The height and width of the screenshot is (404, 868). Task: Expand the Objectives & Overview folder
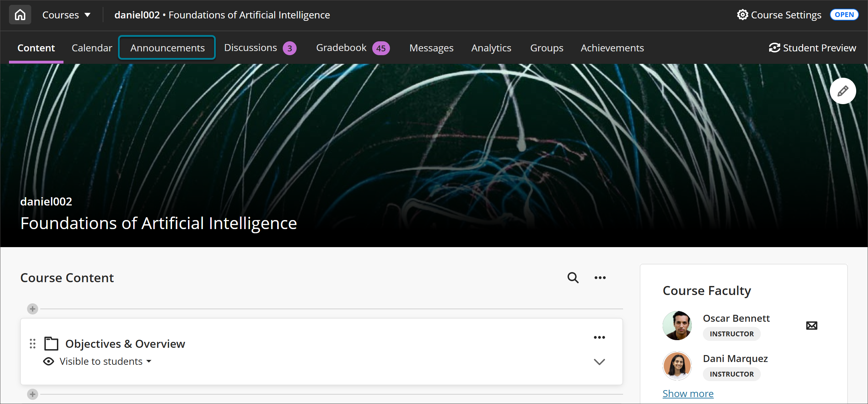(599, 362)
